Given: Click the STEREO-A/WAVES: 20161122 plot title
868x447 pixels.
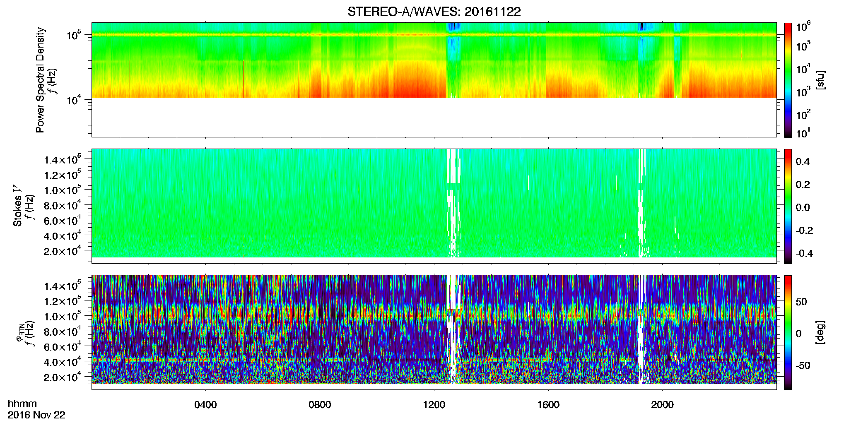Looking at the screenshot, I should tap(434, 12).
